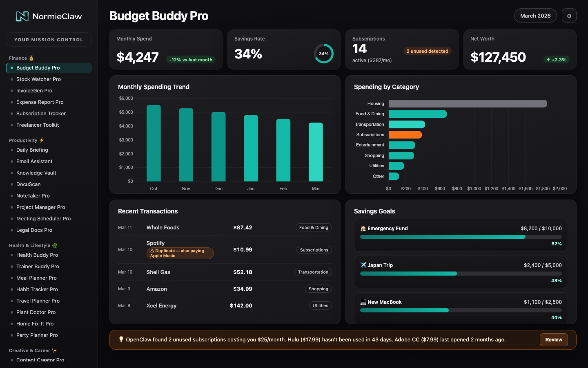Screen dimensions: 588x368
Task: Click the Emergency Fund progress bar
Action: 461,237
